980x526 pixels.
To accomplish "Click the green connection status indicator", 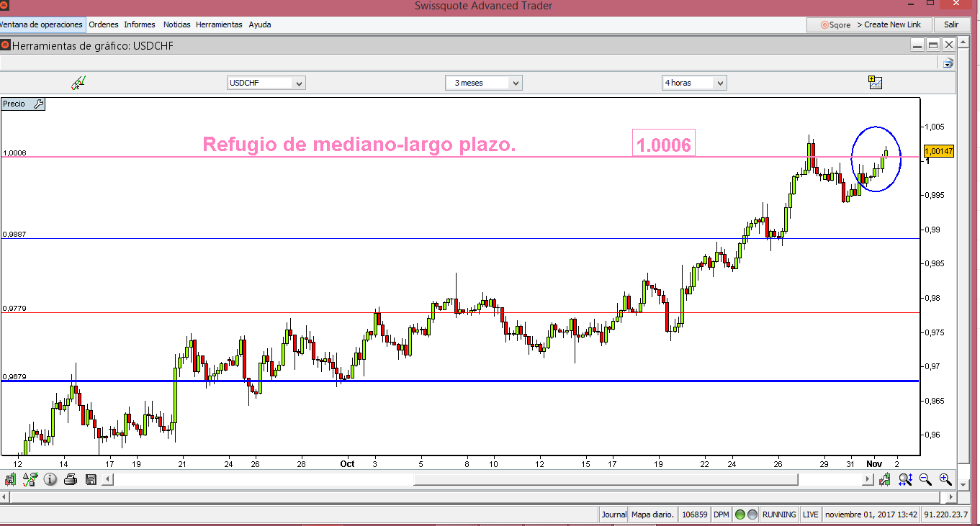I will point(740,514).
